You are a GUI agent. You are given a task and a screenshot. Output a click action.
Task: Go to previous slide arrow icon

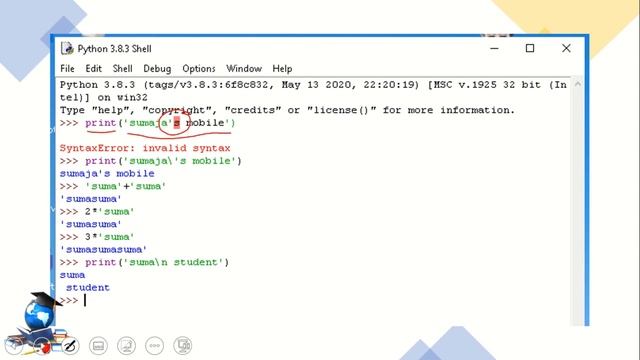[14, 346]
